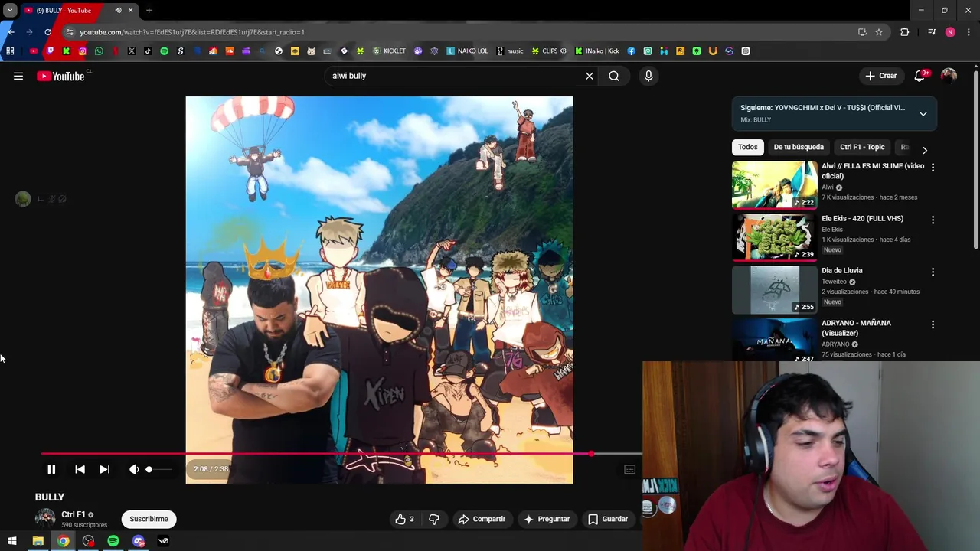Open options for Ele Ekis 420 video
Screen dimensions: 980x551
coord(933,220)
